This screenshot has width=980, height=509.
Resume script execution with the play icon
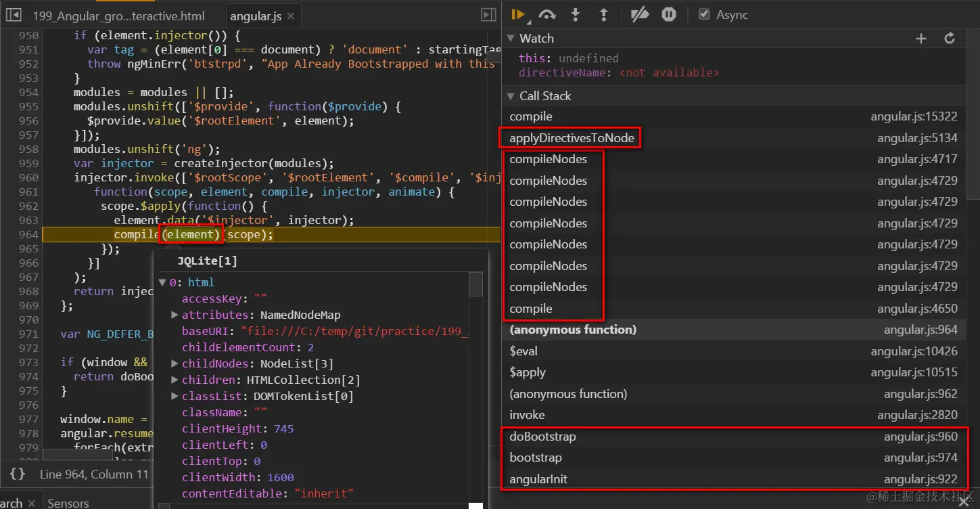(x=519, y=14)
